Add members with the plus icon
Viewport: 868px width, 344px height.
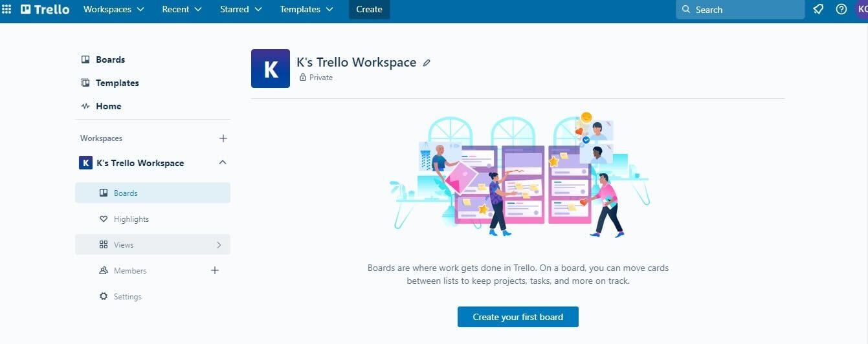216,270
